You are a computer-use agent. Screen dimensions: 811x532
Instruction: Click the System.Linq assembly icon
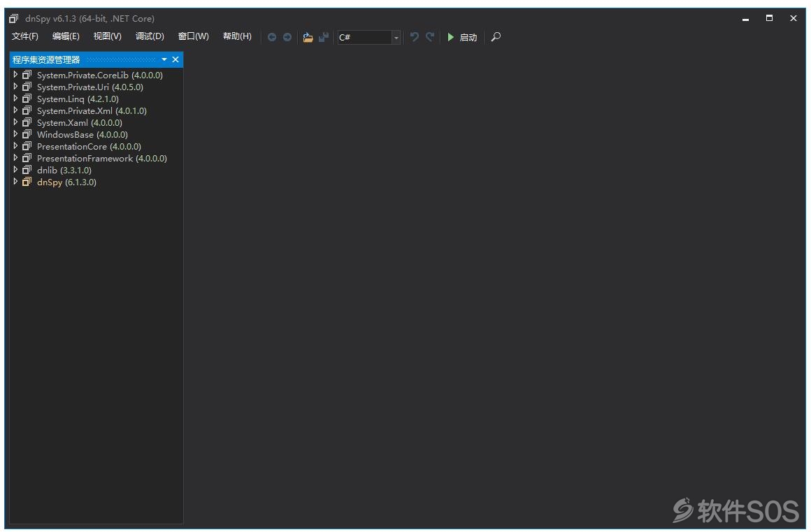(27, 99)
